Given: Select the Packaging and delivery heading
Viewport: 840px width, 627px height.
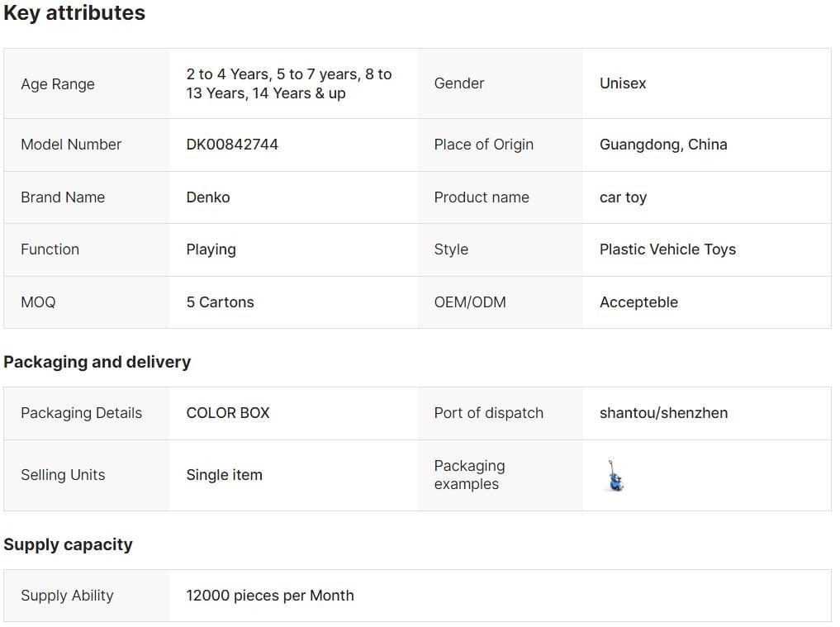Looking at the screenshot, I should coord(97,362).
